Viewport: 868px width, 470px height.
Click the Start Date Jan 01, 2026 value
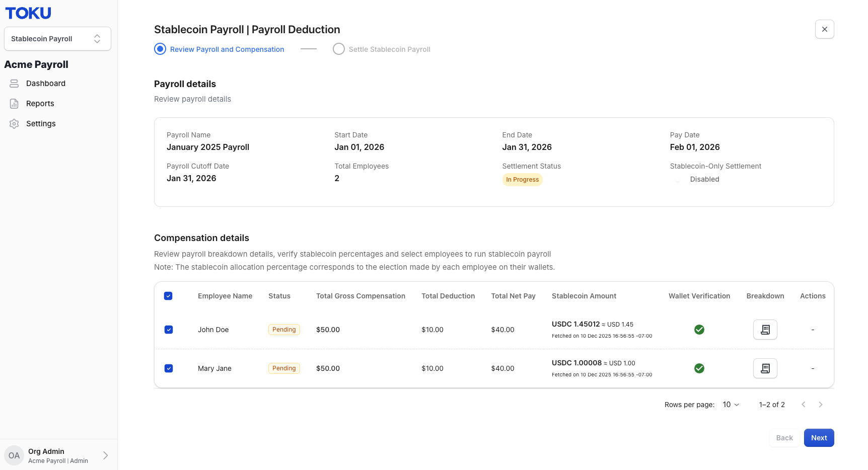[359, 147]
